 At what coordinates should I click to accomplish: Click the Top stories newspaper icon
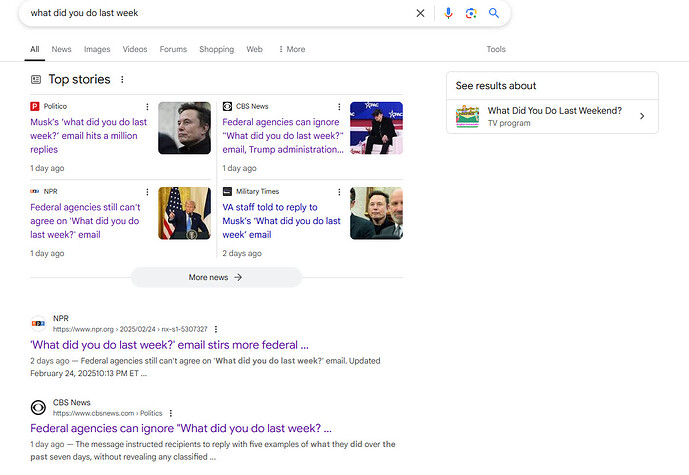36,80
